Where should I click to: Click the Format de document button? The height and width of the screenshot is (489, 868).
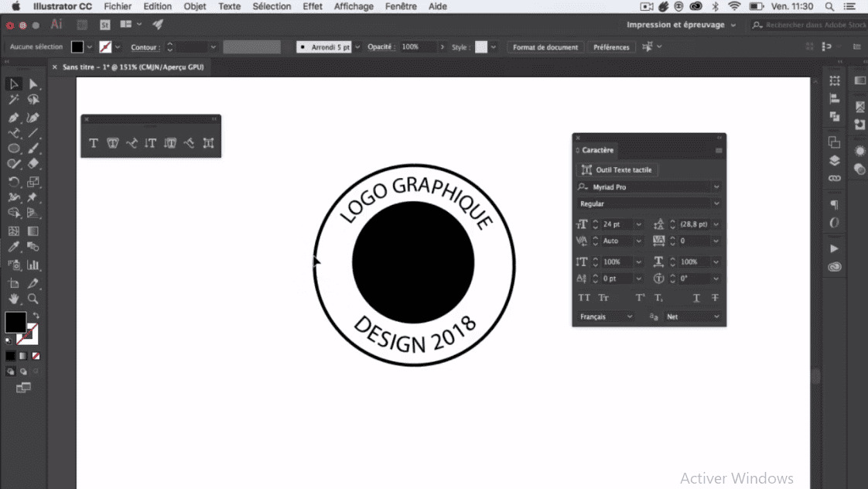tap(545, 46)
